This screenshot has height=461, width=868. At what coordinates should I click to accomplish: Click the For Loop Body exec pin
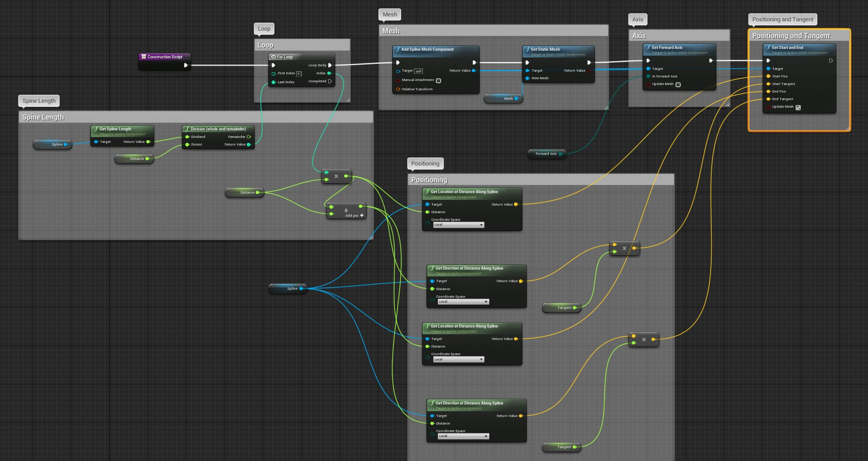coord(330,65)
